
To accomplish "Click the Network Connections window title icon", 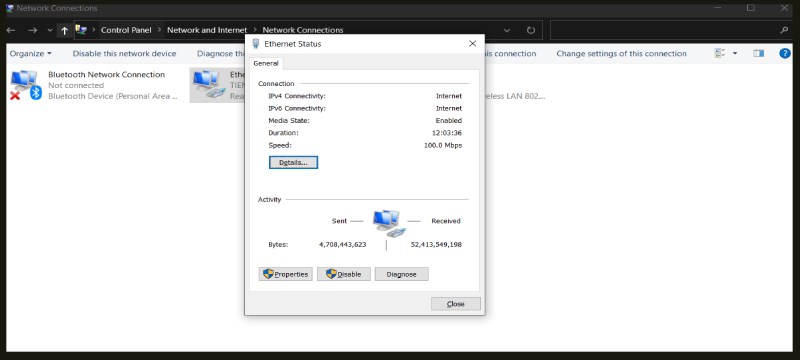I will click(10, 8).
